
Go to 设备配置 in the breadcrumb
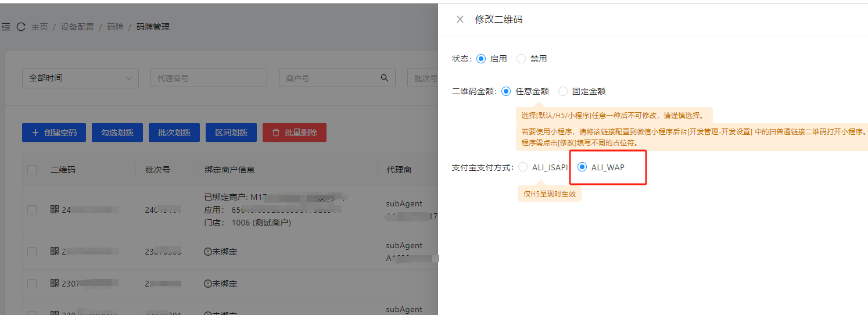77,27
